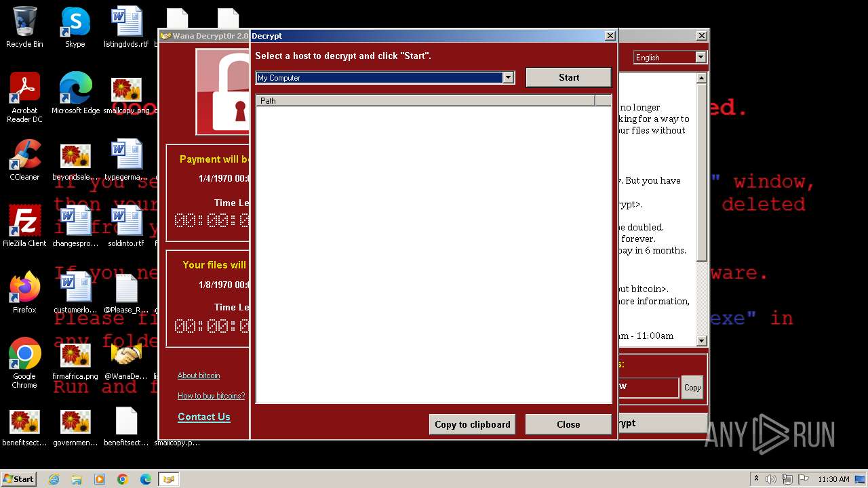Select the listingdvds.rtf document icon
Viewport: 868px width, 488px height.
tap(126, 27)
